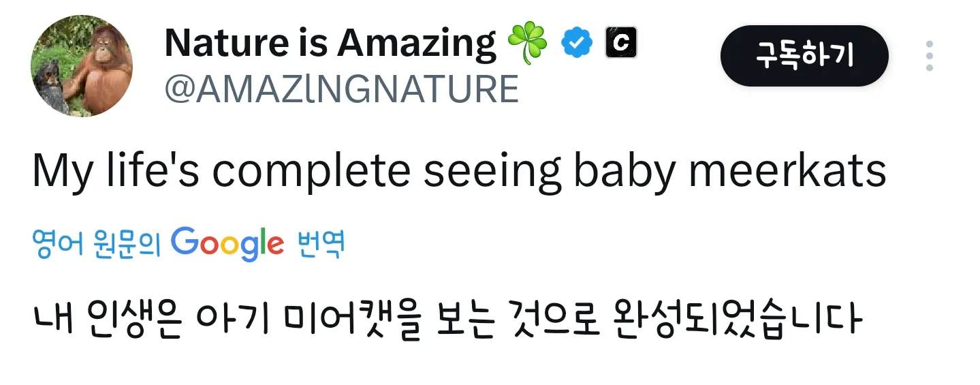The image size is (980, 385).
Task: Open the more options three-dot menu
Action: point(930,56)
